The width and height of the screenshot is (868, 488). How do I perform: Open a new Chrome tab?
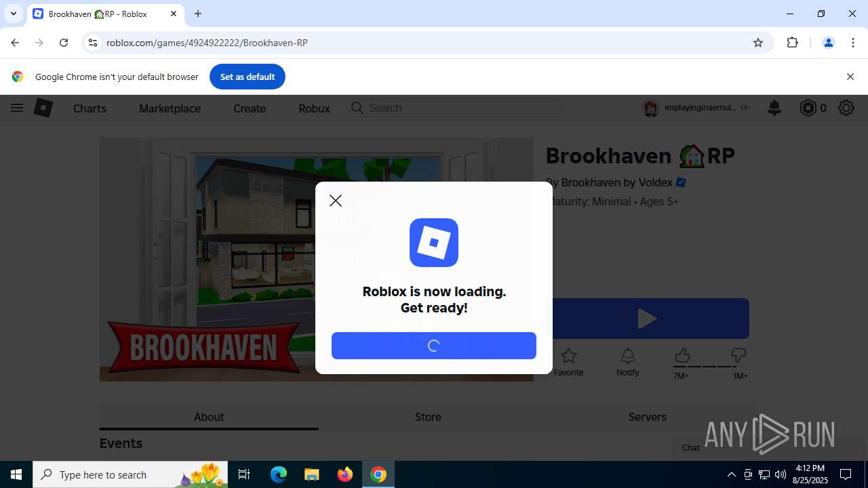pos(198,14)
